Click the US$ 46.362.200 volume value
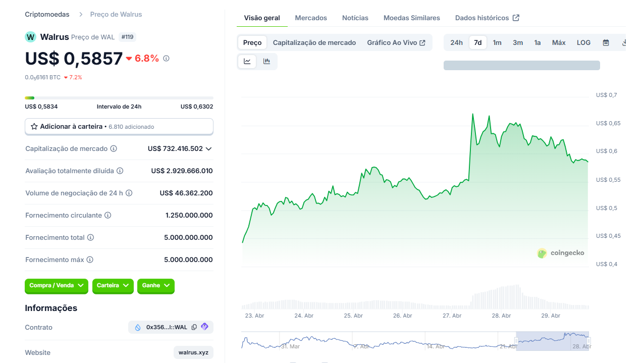 [x=186, y=193]
